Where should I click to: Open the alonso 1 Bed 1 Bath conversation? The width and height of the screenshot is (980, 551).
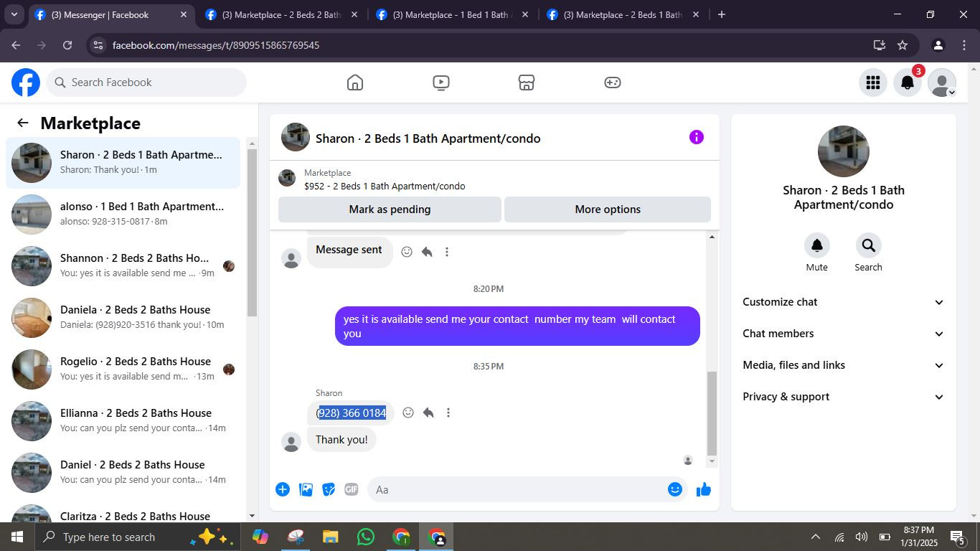123,215
